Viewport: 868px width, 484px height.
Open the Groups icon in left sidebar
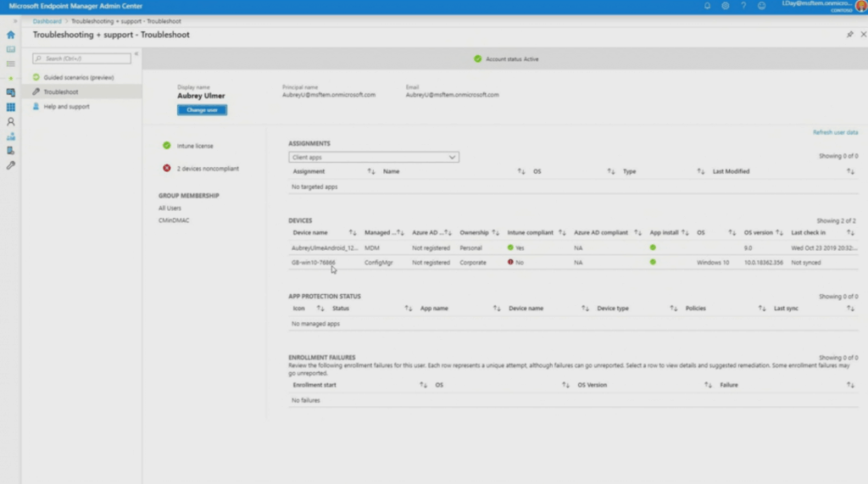click(x=10, y=136)
